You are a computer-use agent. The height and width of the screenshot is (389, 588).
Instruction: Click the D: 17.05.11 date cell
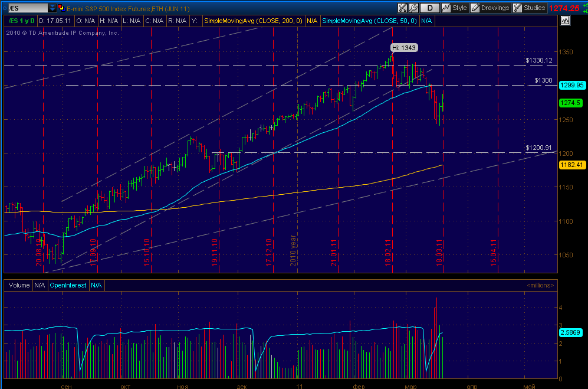coord(55,21)
